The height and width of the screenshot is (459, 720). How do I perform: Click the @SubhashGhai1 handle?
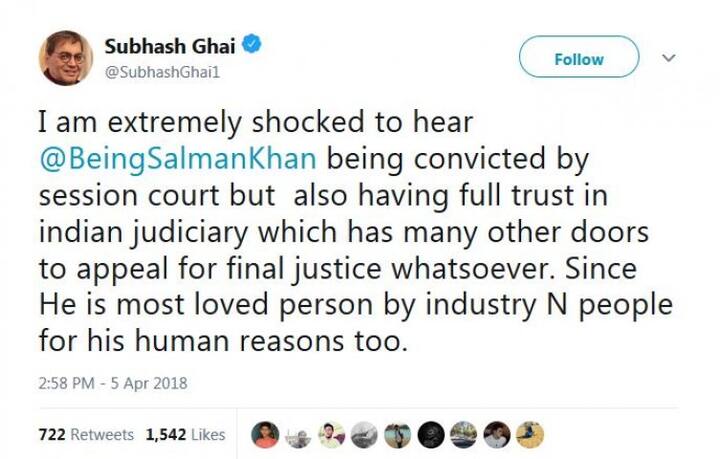pos(163,73)
